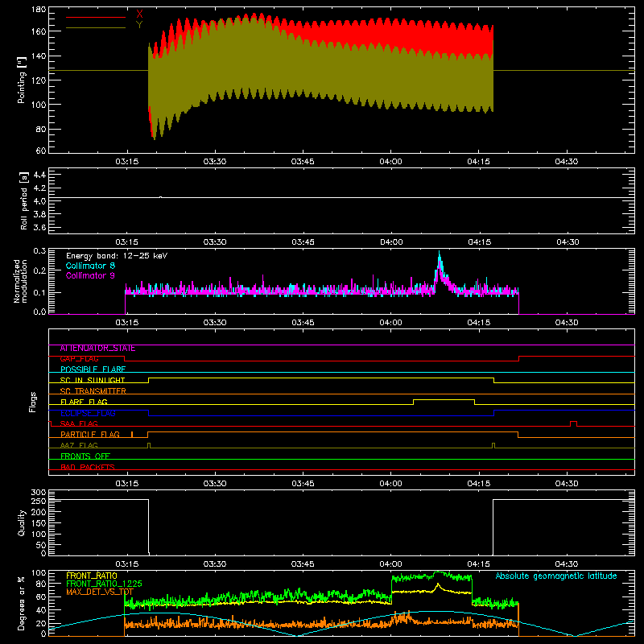This screenshot has width=644, height=644.
Task: Select the PARTICLE_FLAG label
Action: coord(90,435)
